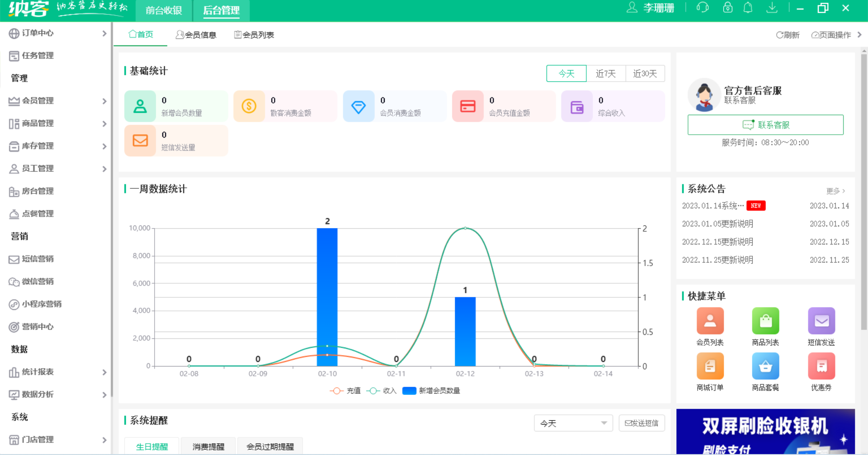Open the headset customer service icon in header

(x=702, y=8)
